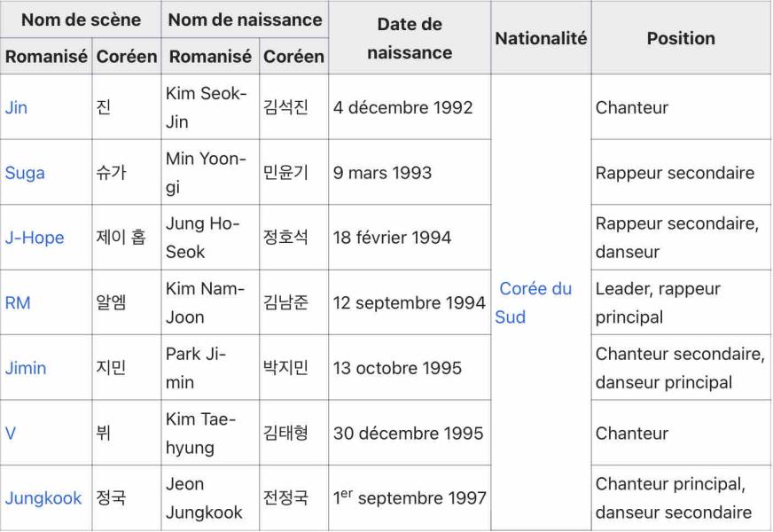This screenshot has width=773, height=532.
Task: Follow the J-Hope link
Action: click(x=35, y=238)
